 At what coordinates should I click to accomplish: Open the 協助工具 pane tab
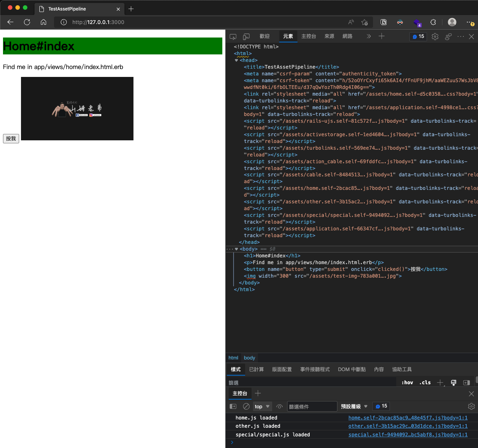point(402,370)
